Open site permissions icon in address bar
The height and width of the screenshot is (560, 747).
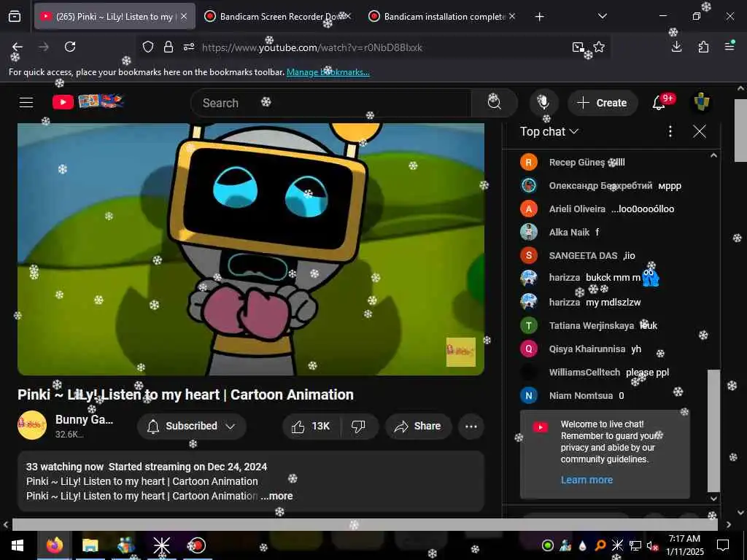189,47
